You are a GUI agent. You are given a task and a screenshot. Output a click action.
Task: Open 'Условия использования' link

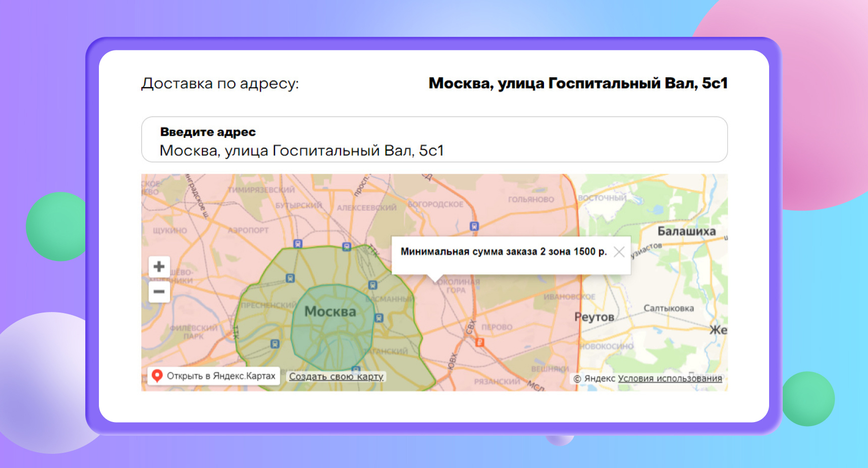670,378
